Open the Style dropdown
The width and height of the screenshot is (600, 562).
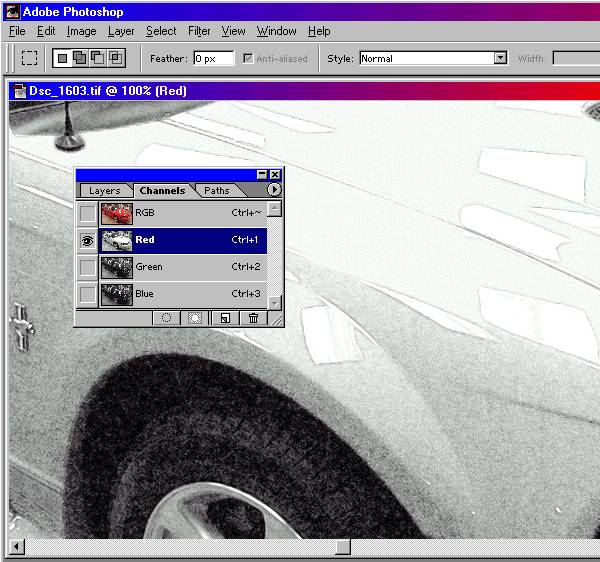coord(500,58)
